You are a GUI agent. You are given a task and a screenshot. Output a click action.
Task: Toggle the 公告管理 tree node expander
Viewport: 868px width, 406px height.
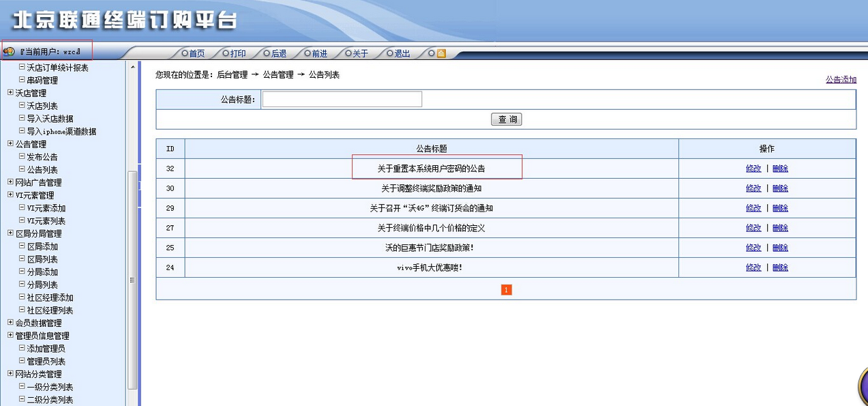[10, 143]
